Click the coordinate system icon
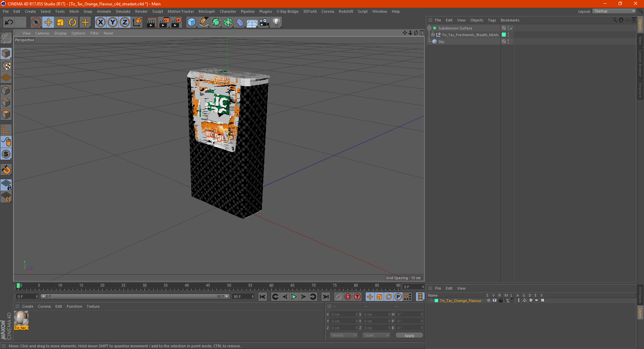Viewport: 644px width, 349px height. (137, 22)
